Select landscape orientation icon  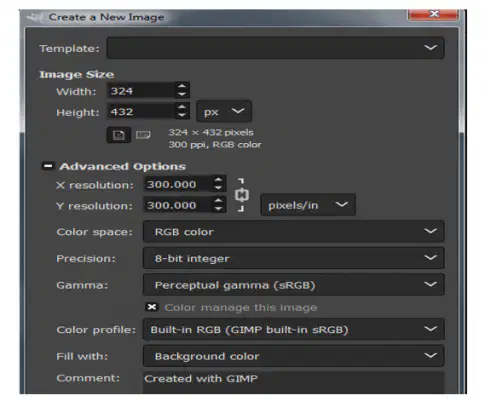(143, 135)
